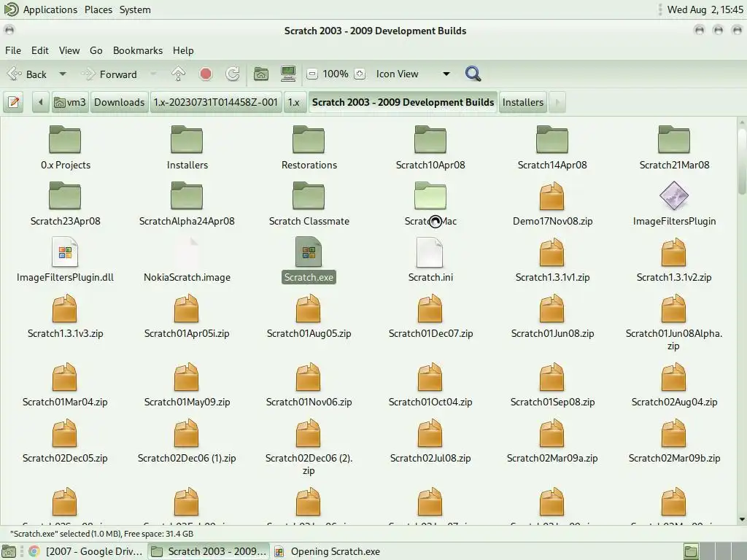
Task: Open the File menu
Action: point(13,50)
